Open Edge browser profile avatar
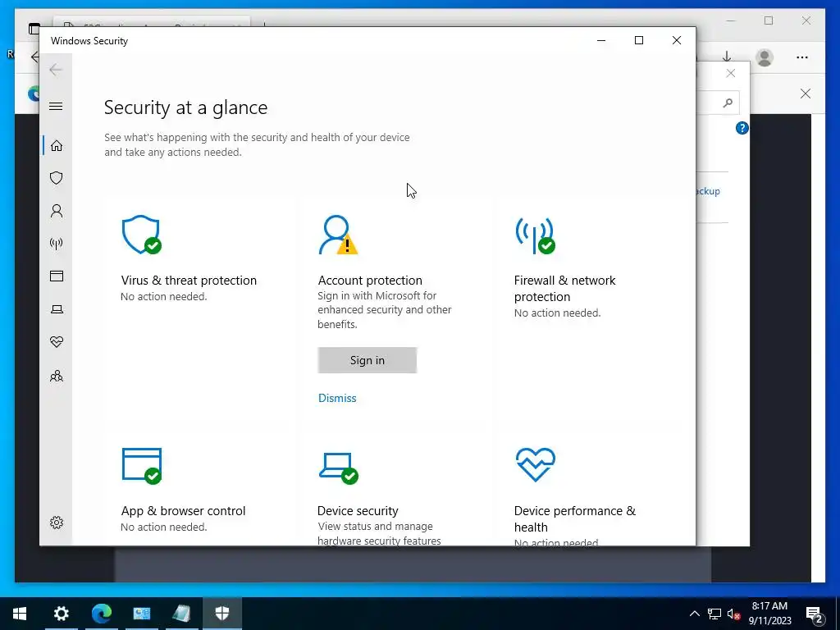 pos(765,57)
